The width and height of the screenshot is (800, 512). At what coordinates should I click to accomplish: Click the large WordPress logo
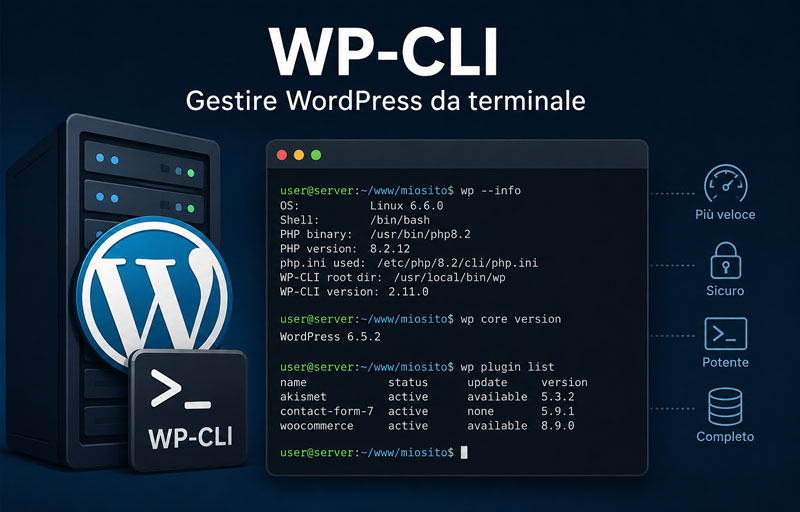[154, 293]
